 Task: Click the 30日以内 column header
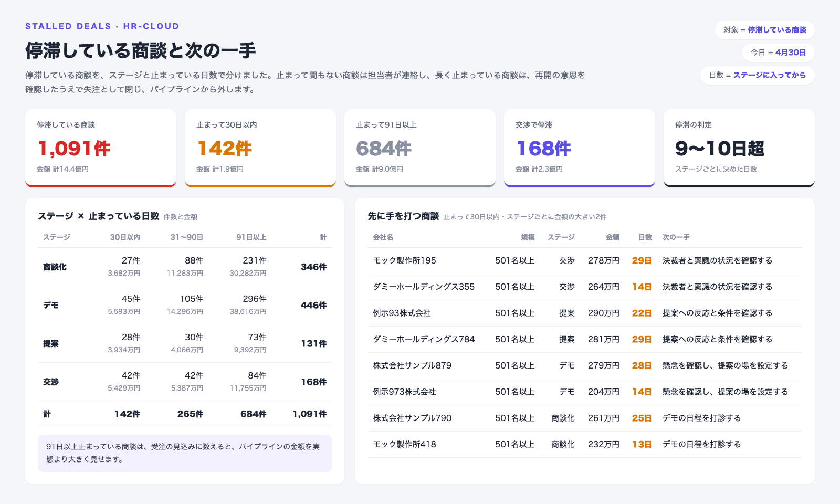point(125,237)
